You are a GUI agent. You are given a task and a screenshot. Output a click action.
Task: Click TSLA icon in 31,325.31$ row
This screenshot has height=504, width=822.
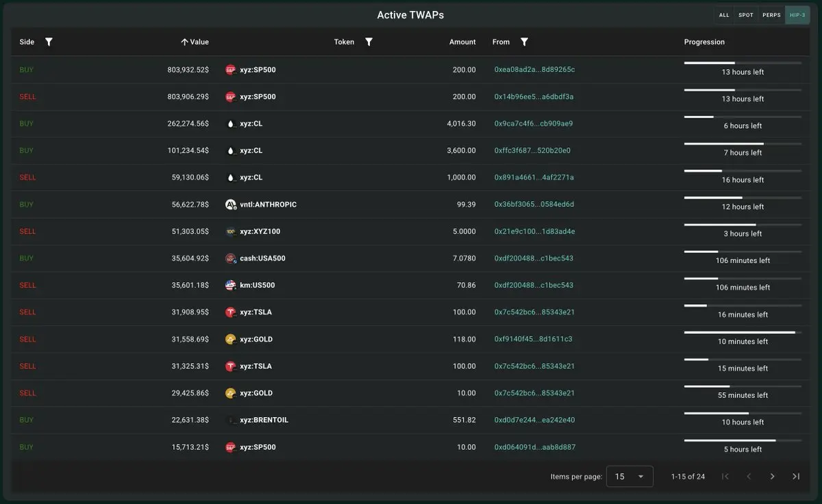[231, 366]
